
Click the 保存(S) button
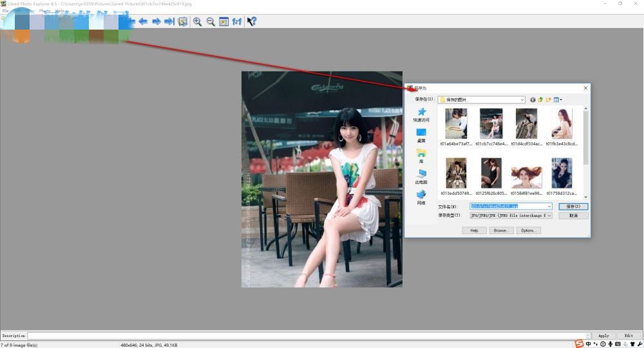point(573,206)
